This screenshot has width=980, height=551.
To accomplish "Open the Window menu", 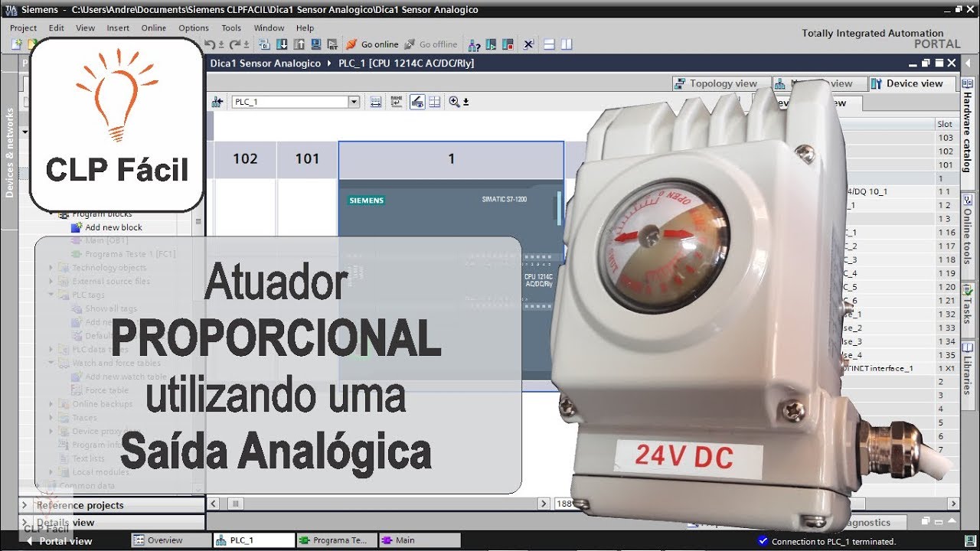I will click(269, 28).
